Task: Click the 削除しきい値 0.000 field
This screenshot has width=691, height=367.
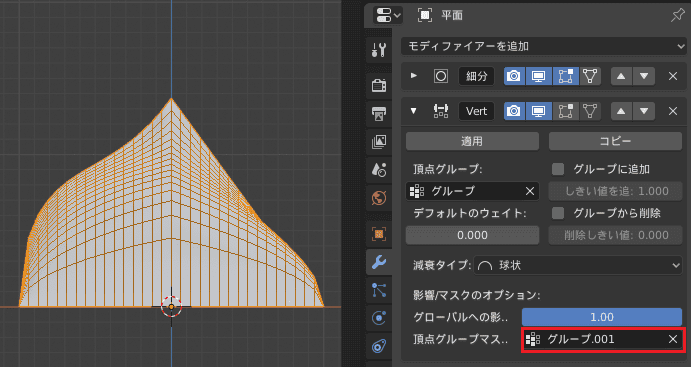Action: pyautogui.click(x=615, y=235)
